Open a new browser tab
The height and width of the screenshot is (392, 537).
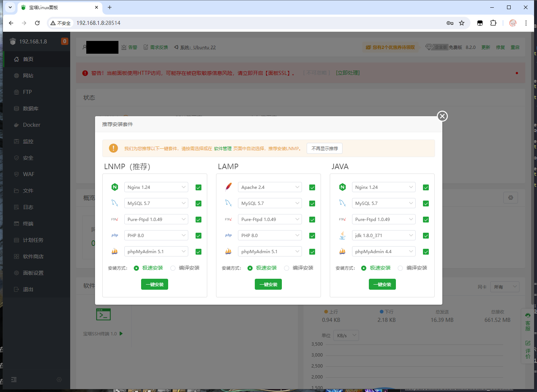click(x=110, y=7)
